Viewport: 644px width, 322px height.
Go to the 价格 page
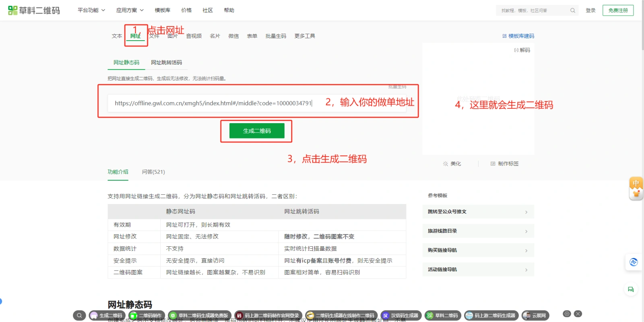186,10
